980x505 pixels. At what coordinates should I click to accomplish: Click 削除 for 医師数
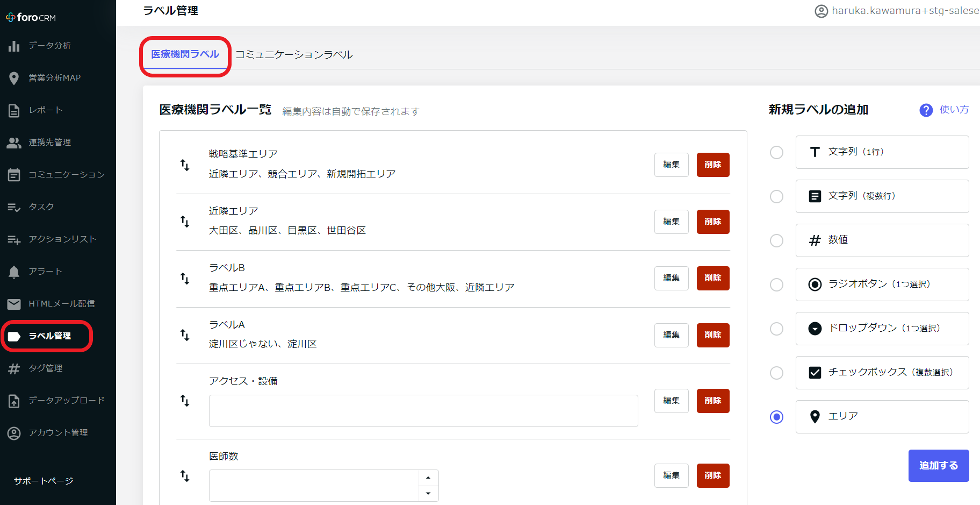[x=713, y=475]
